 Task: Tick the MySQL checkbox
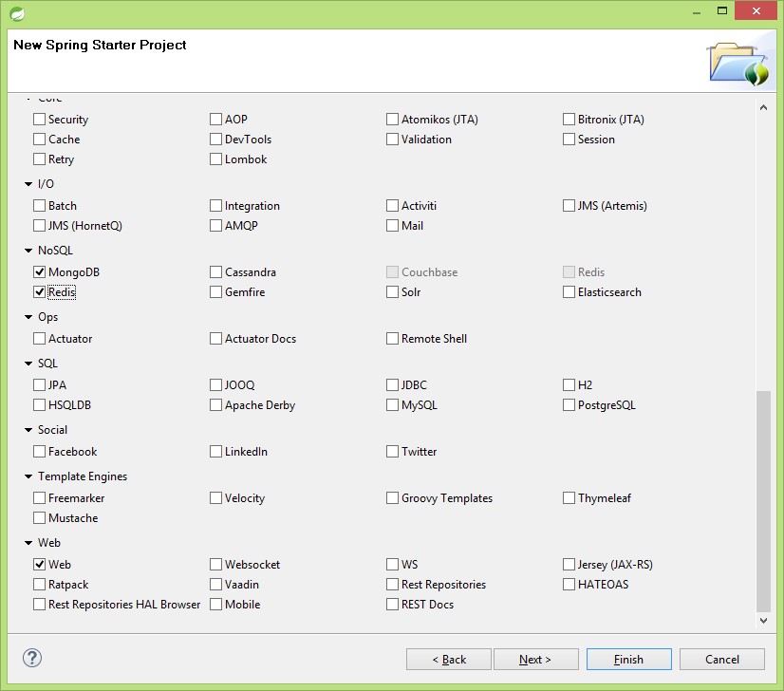click(x=392, y=405)
